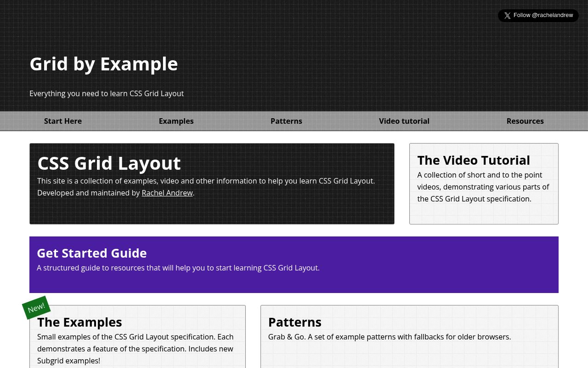588x368 pixels.
Task: Click the CSS Grid Layout heading
Action: click(109, 163)
